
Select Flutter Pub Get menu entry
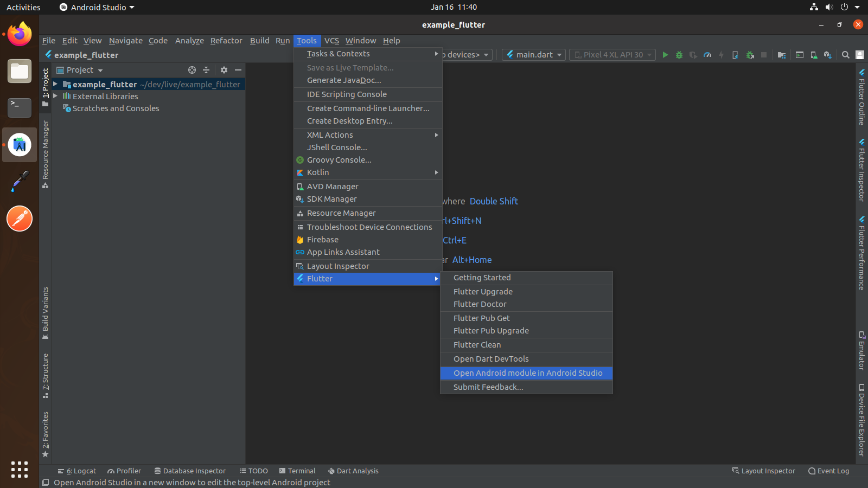tap(481, 318)
